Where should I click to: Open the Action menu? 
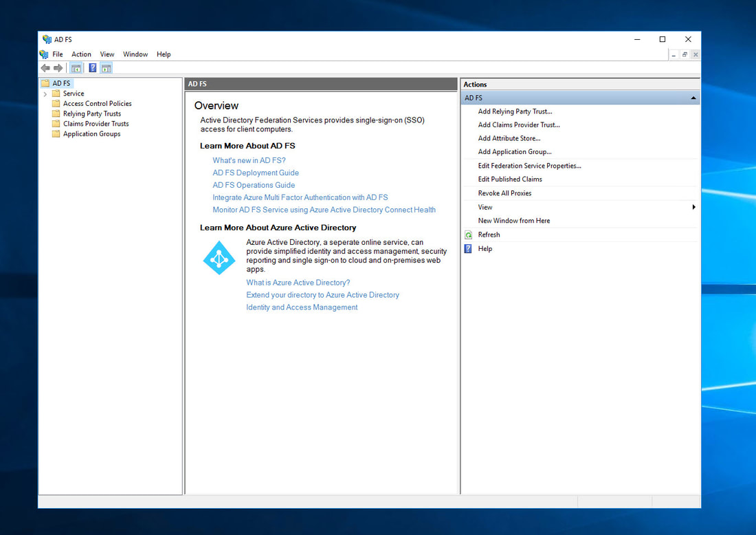tap(81, 54)
